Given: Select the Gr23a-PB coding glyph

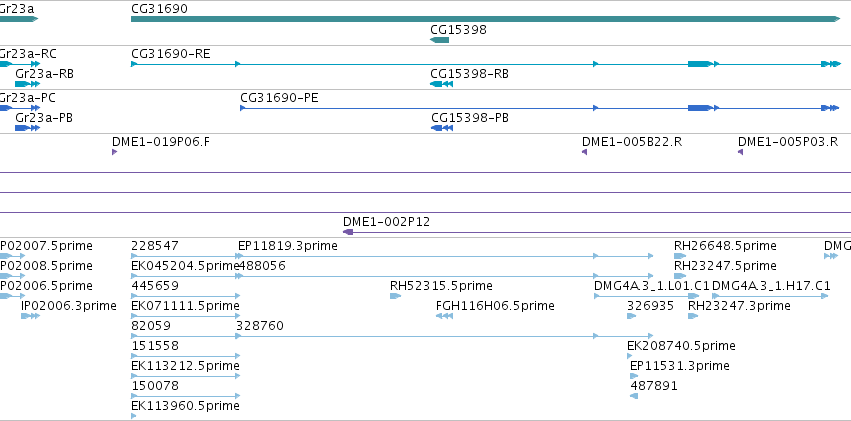Looking at the screenshot, I should (x=28, y=128).
